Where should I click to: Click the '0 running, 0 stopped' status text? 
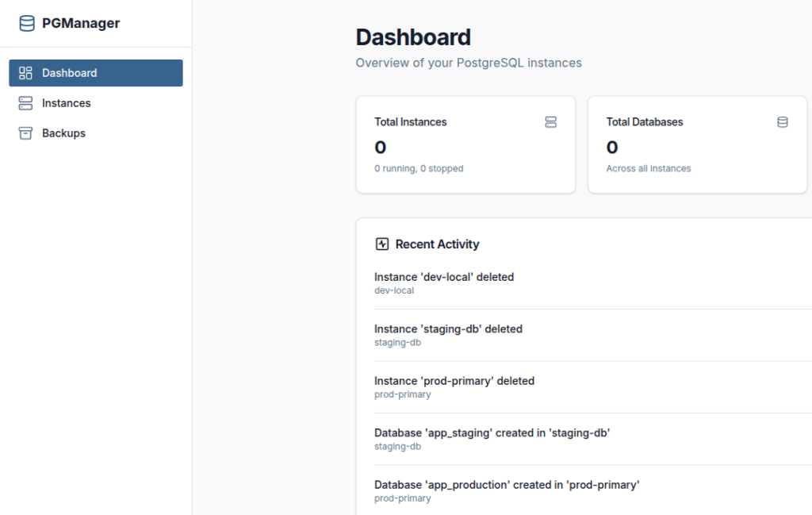pos(419,168)
